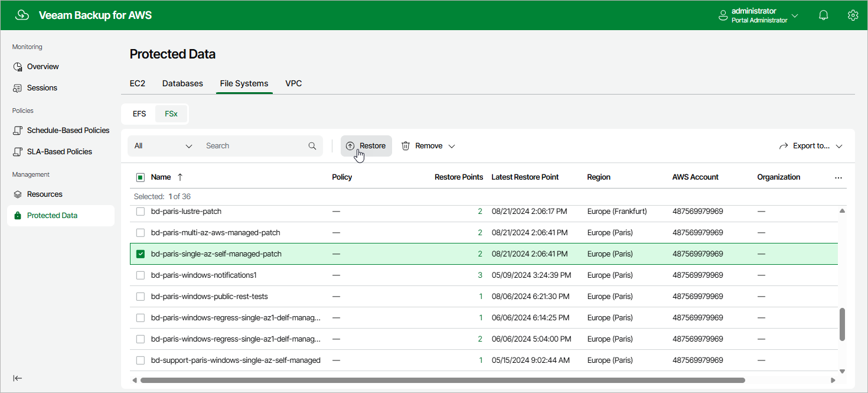Image resolution: width=868 pixels, height=393 pixels.
Task: Open the Overview page link
Action: [x=43, y=67]
